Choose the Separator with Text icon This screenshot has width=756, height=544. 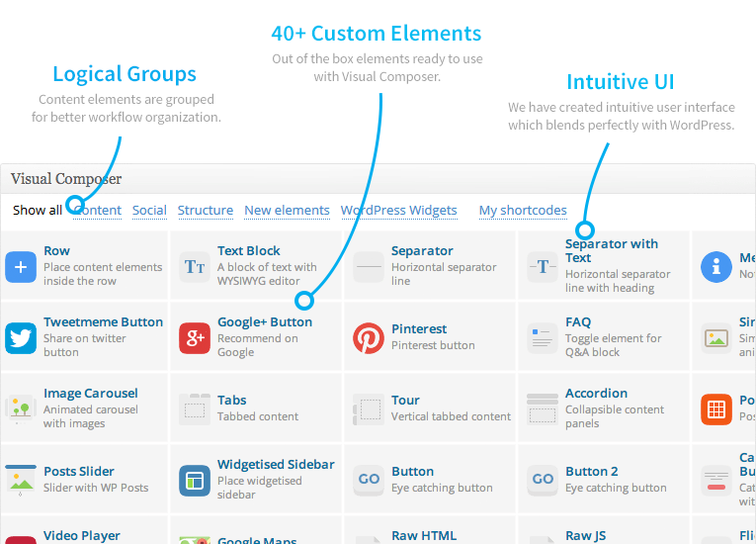(543, 267)
